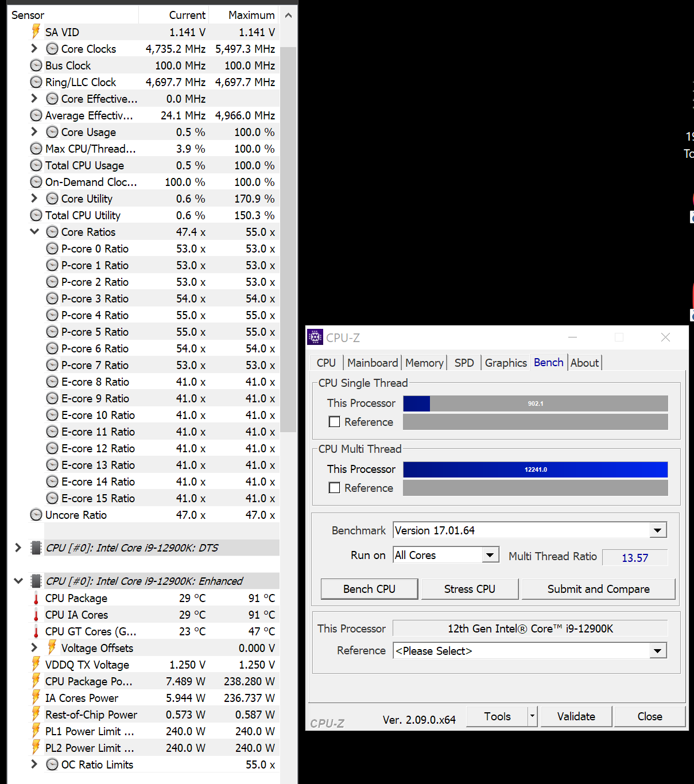
Task: Click the E-core 8 Ratio clock icon
Action: (52, 382)
